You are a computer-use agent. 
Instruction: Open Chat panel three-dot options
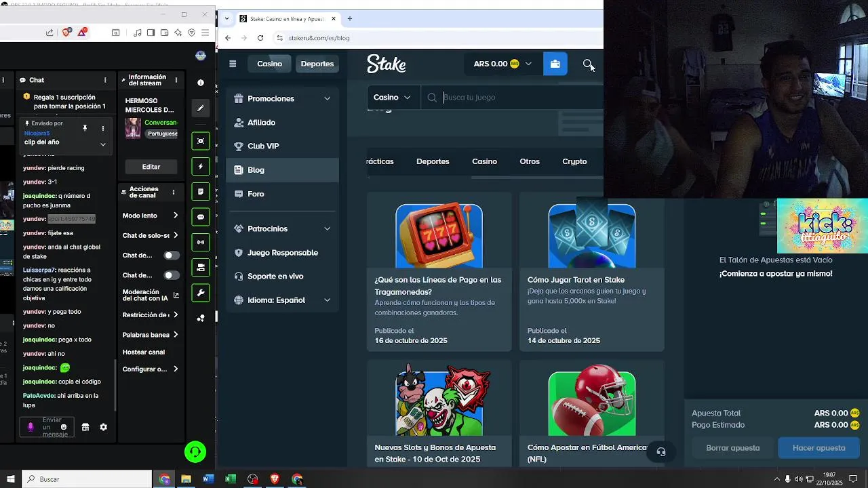tap(105, 80)
